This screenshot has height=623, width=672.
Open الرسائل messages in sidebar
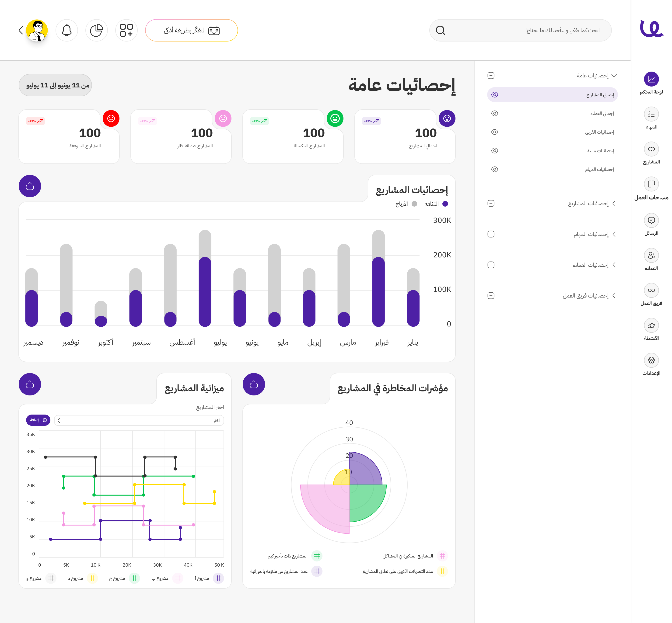651,224
